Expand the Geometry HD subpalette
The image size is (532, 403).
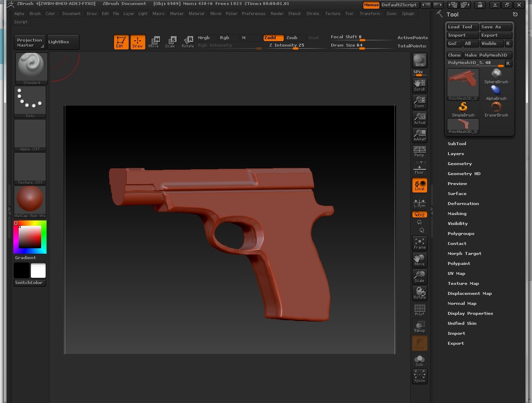464,173
